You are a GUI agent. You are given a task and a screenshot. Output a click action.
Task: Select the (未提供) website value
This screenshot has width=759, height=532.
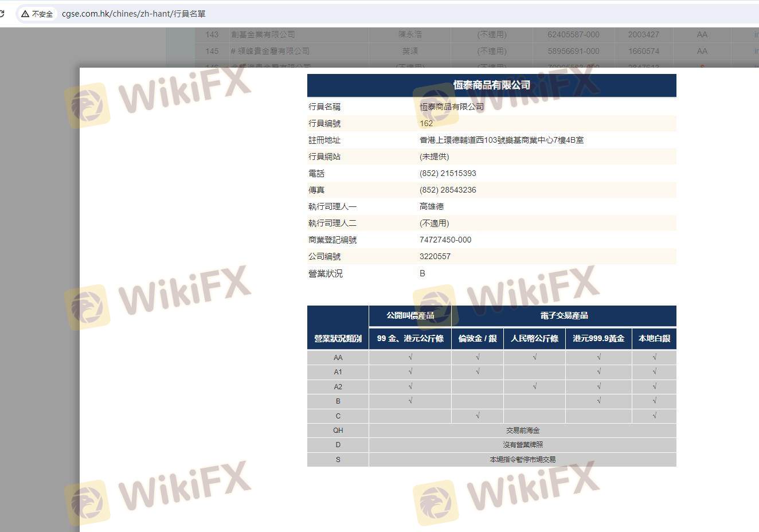tap(435, 157)
